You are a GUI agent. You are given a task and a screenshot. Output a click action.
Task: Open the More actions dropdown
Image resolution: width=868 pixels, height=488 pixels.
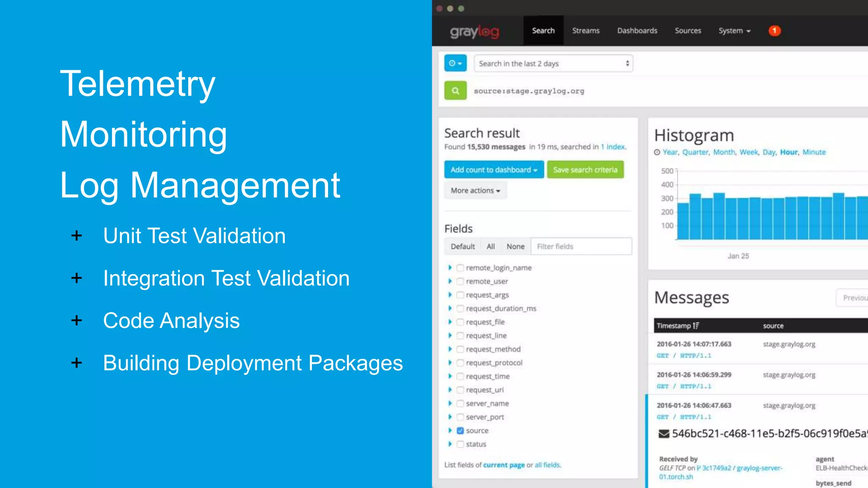(475, 191)
